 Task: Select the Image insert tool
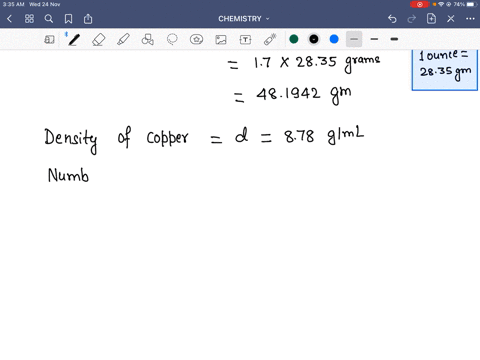[x=221, y=40]
